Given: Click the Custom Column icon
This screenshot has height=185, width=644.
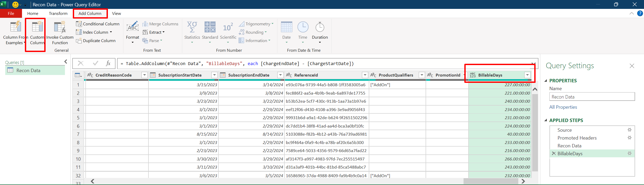Looking at the screenshot, I should click(x=37, y=27).
